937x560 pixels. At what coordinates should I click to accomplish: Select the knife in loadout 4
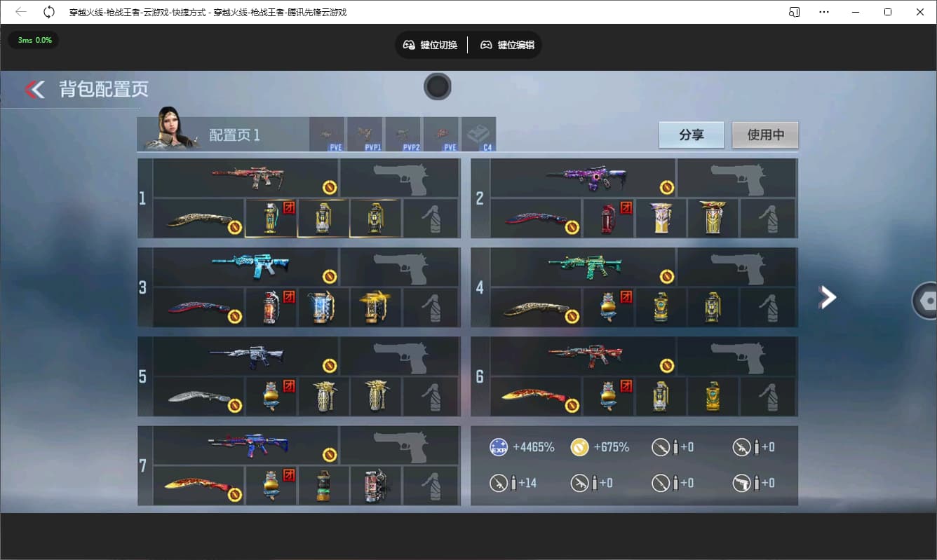[536, 308]
